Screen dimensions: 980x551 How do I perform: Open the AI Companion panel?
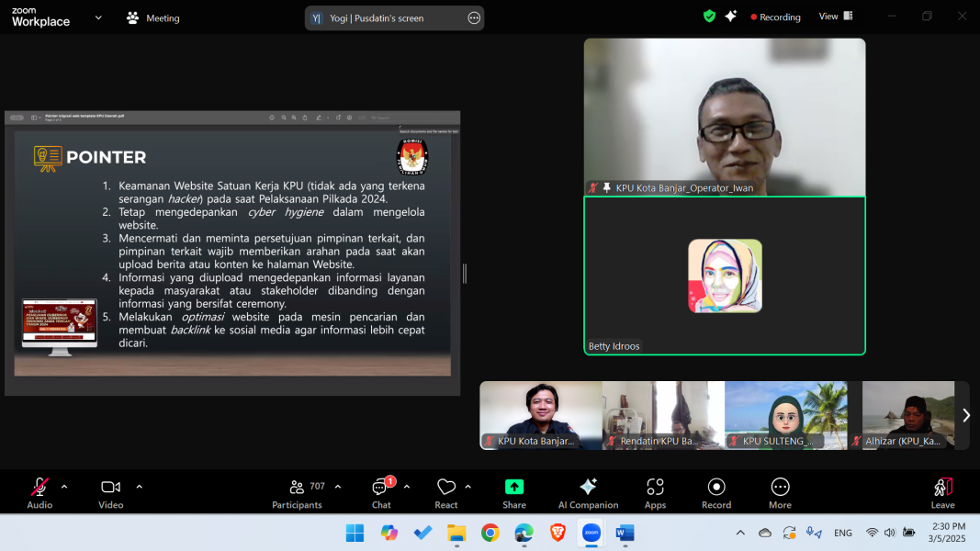coord(588,488)
